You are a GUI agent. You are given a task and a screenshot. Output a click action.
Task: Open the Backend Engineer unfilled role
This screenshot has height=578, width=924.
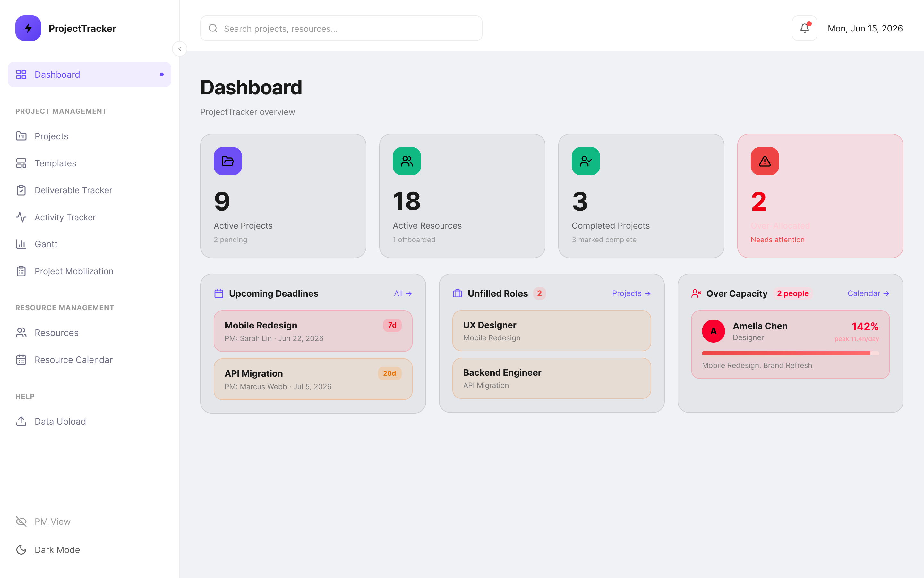551,379
